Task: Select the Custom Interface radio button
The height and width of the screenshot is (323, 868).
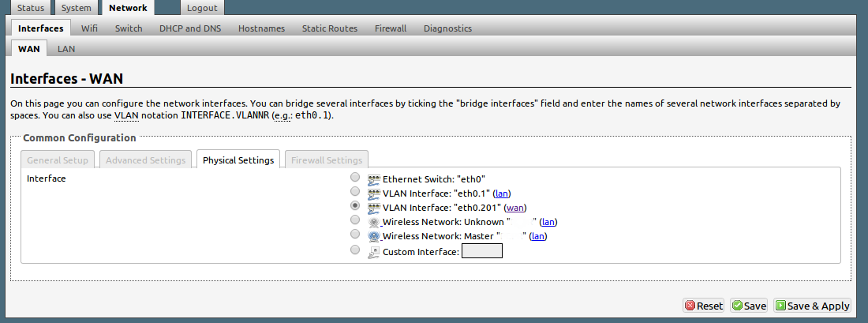Action: pyautogui.click(x=355, y=250)
